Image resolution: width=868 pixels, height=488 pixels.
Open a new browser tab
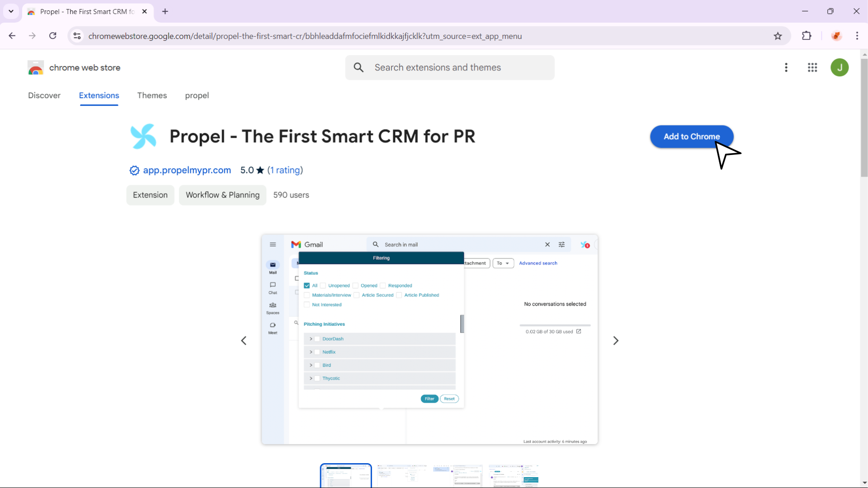[165, 11]
